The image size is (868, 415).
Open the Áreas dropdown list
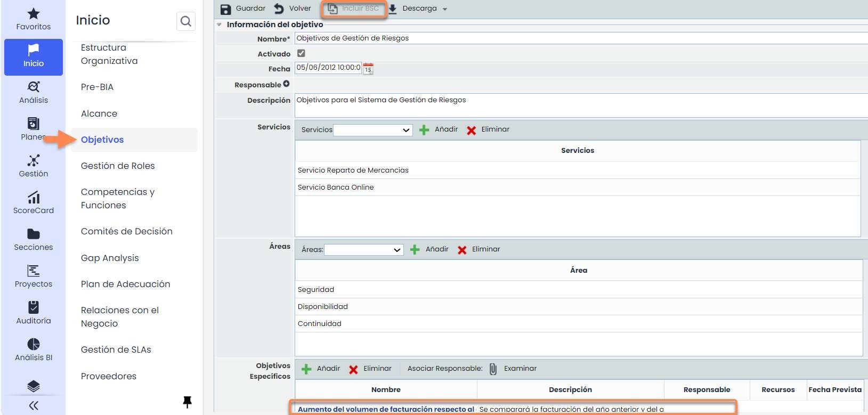point(363,250)
